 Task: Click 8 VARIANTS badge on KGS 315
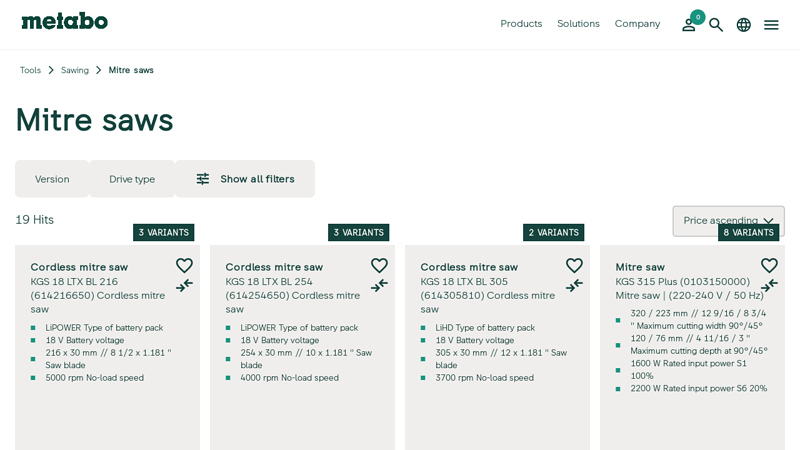(x=748, y=232)
